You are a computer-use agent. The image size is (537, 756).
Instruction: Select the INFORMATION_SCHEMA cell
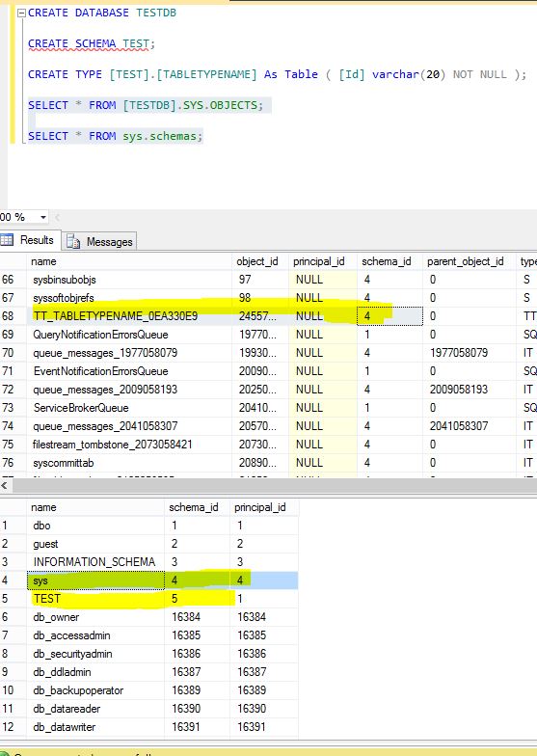pyautogui.click(x=95, y=562)
